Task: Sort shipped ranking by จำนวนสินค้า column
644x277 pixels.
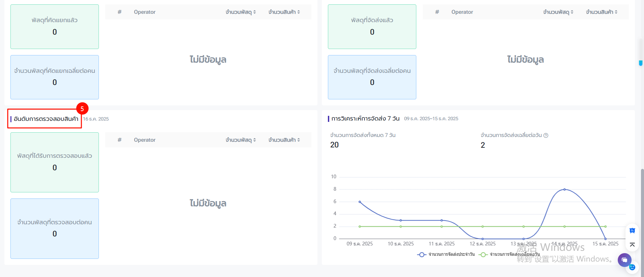Action: coord(602,12)
